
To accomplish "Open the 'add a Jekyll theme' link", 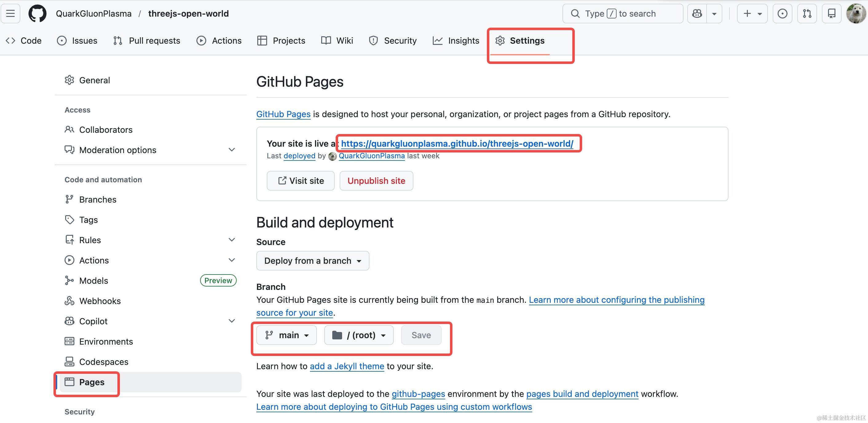I will [x=347, y=366].
